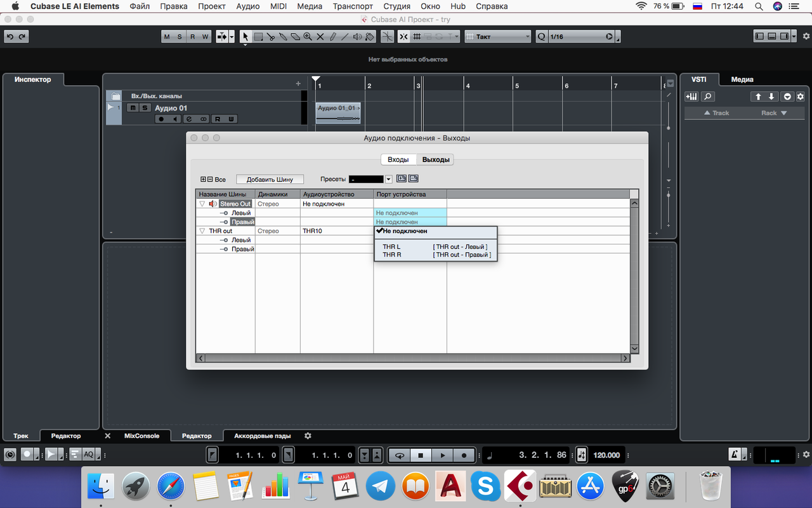Screen dimensions: 812x508
Task: Toggle tempo track button beside 120.000
Action: (582, 455)
